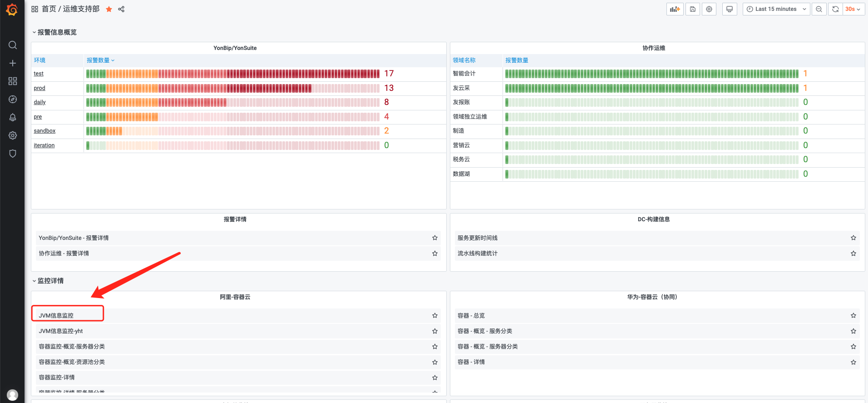Open the sandbox environment link
868x403 pixels.
pos(44,131)
